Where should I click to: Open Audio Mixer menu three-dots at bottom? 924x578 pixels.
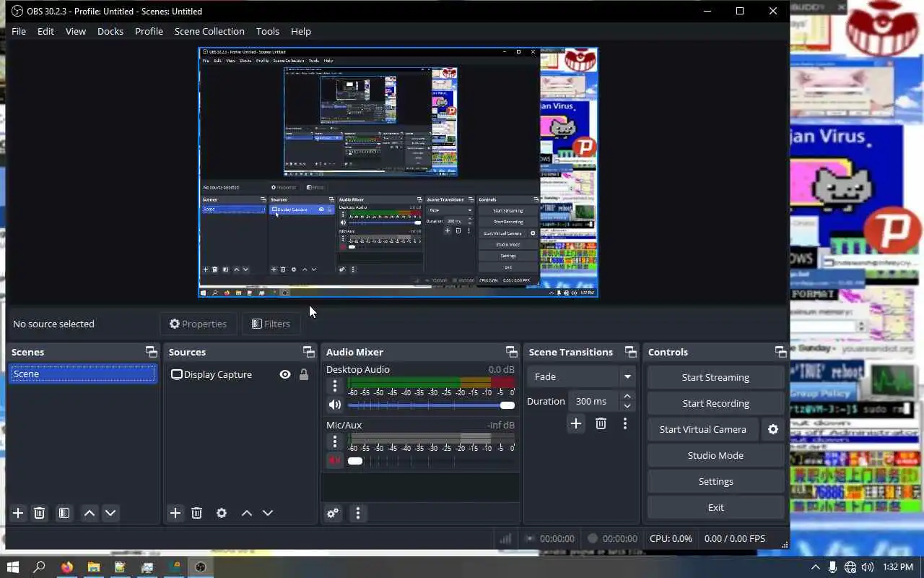point(358,513)
